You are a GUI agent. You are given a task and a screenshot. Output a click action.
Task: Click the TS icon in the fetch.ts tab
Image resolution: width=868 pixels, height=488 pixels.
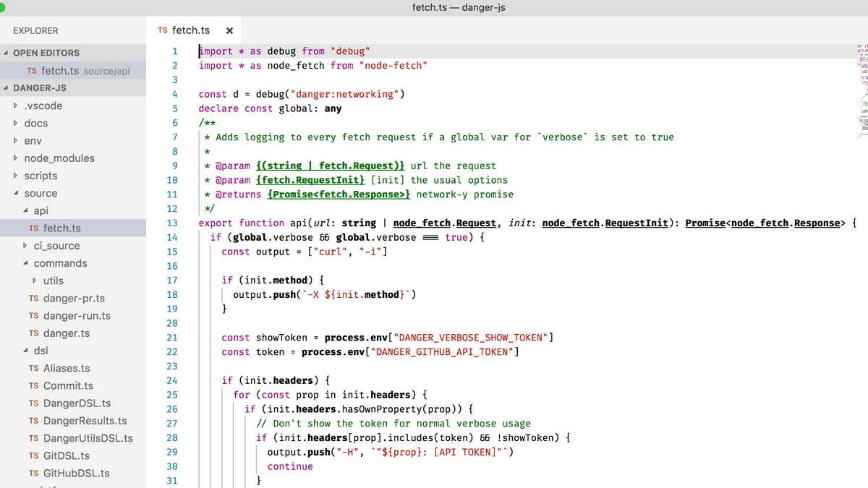pos(162,30)
